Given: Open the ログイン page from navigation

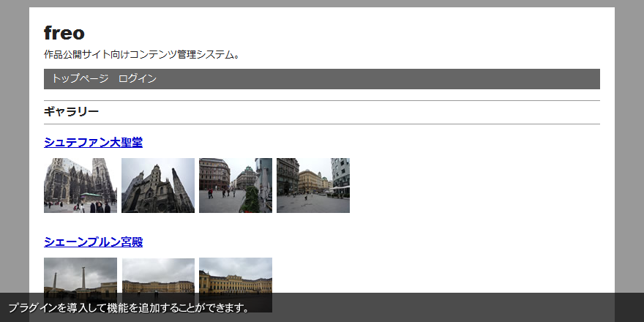Looking at the screenshot, I should 137,79.
